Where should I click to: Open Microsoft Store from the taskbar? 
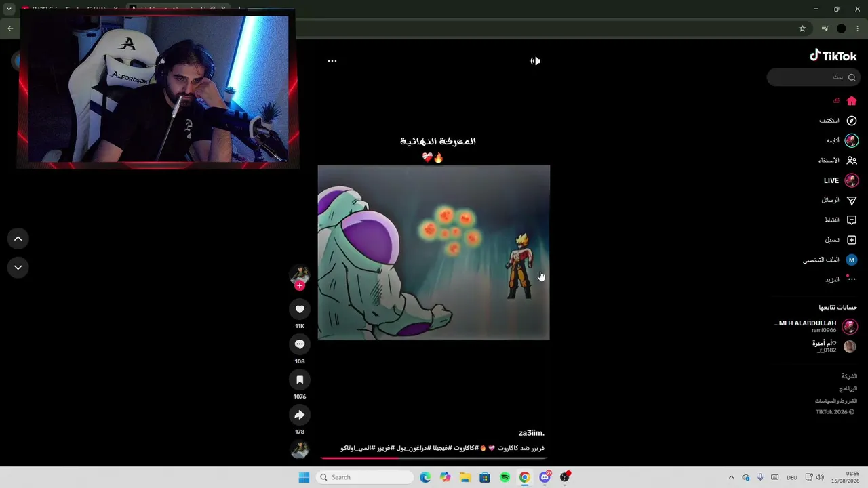click(x=484, y=477)
